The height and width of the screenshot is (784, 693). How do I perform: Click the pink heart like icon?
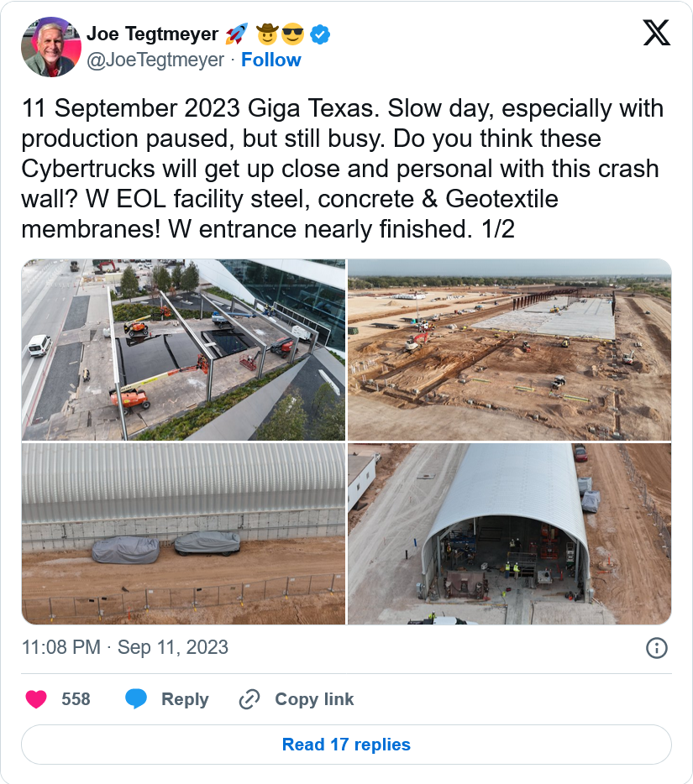click(x=36, y=698)
